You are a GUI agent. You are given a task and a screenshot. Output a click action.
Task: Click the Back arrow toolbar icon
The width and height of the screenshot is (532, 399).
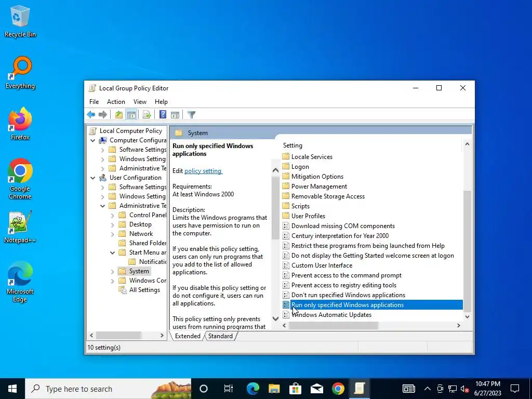91,115
